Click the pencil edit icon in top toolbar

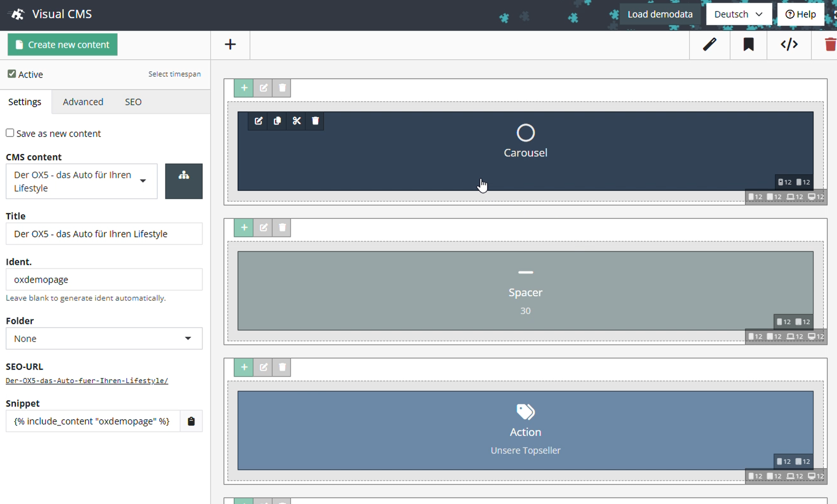pyautogui.click(x=709, y=45)
